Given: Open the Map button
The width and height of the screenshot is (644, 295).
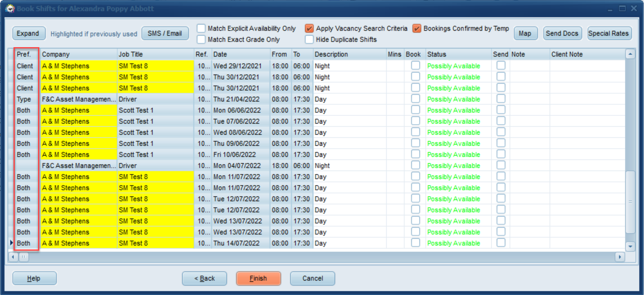Looking at the screenshot, I should click(526, 33).
